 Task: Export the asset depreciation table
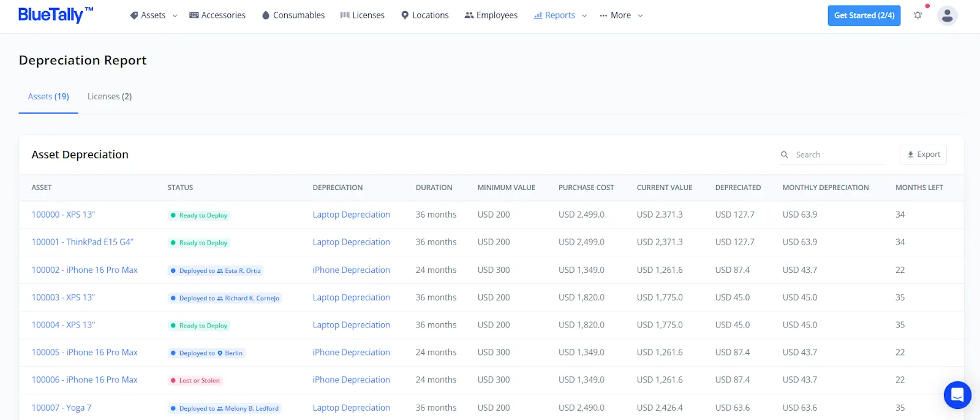tap(923, 155)
